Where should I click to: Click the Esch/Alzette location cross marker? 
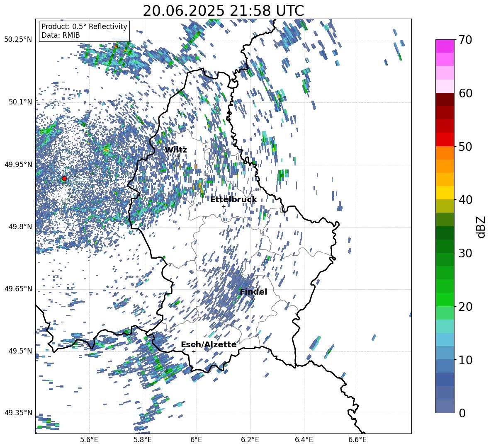coord(194,351)
